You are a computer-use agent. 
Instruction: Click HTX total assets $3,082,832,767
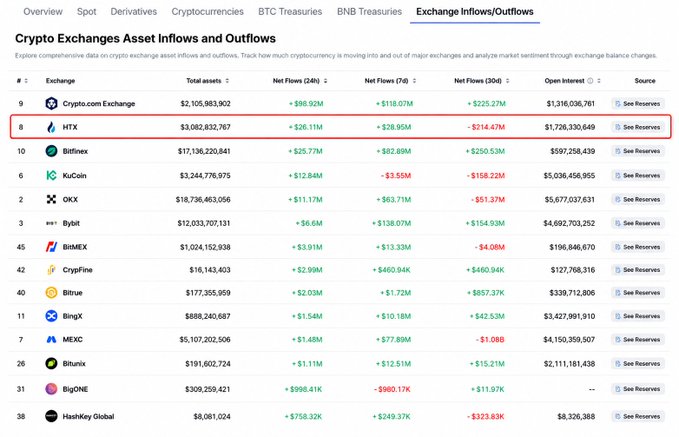pyautogui.click(x=205, y=127)
